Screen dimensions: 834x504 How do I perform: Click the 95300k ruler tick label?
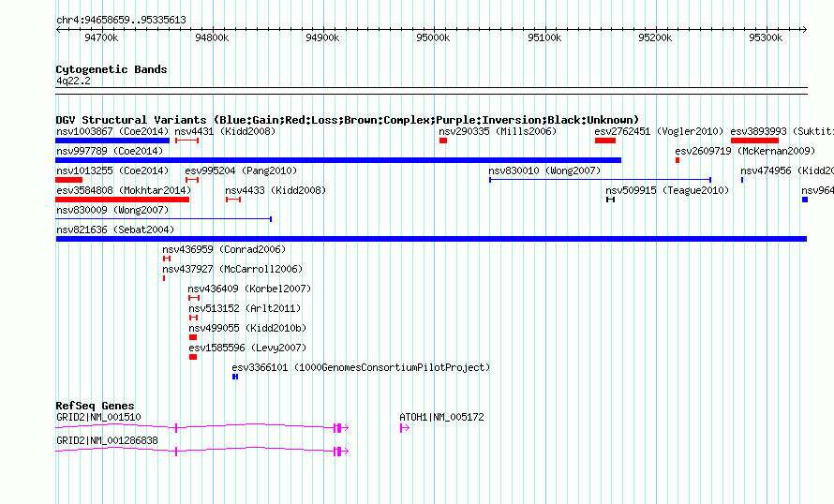[766, 37]
